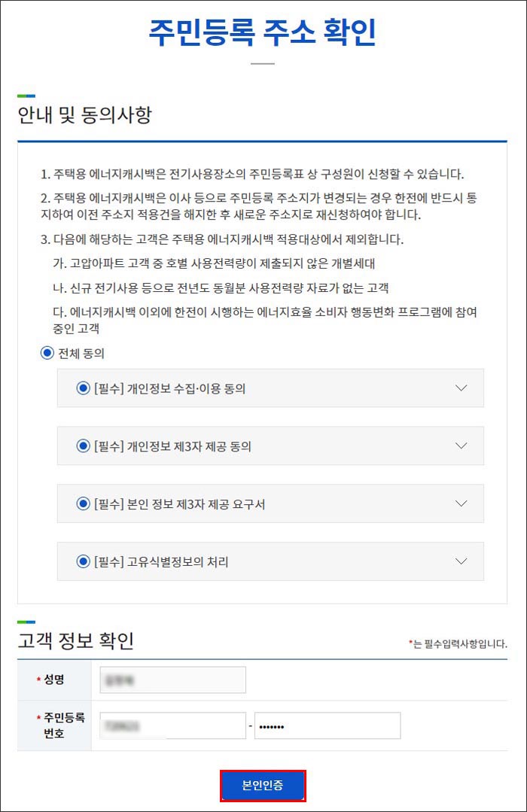Expand the 본인 정보 제3자 제공 요구서 text
Image resolution: width=527 pixels, height=812 pixels.
[462, 503]
